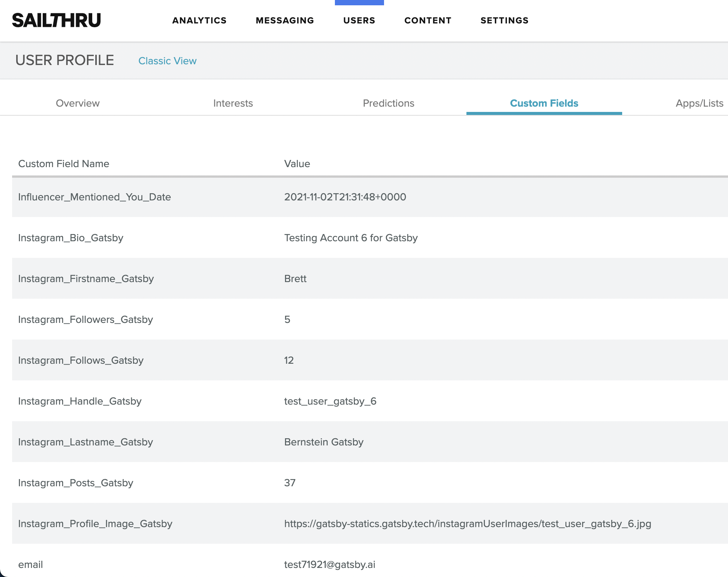The height and width of the screenshot is (577, 728).
Task: Switch to the Overview tab
Action: (x=78, y=103)
